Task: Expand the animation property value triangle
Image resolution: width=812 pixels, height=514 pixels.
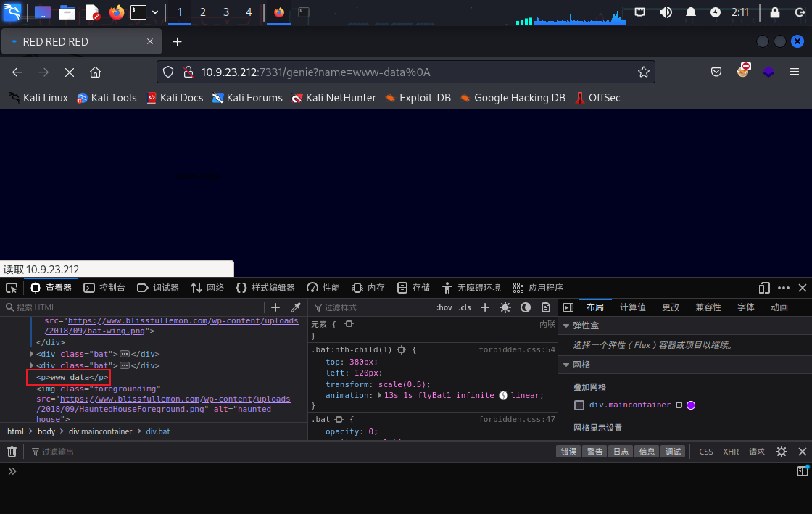Action: pos(380,396)
